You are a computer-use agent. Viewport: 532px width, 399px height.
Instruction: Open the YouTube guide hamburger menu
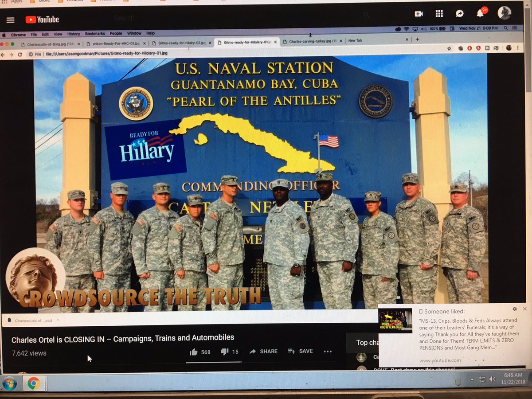tap(10, 20)
